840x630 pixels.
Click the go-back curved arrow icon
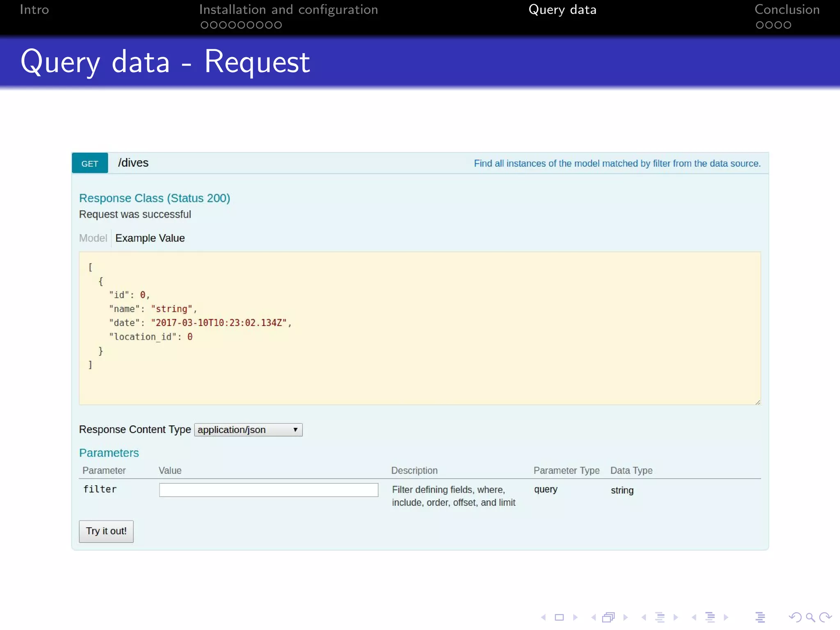click(x=795, y=617)
